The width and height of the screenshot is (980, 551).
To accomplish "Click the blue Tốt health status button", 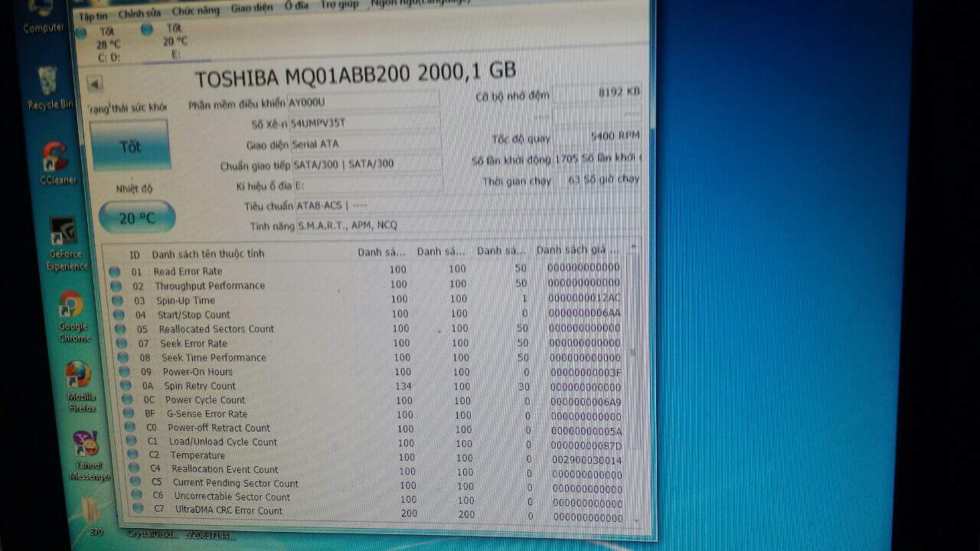I will [130, 145].
